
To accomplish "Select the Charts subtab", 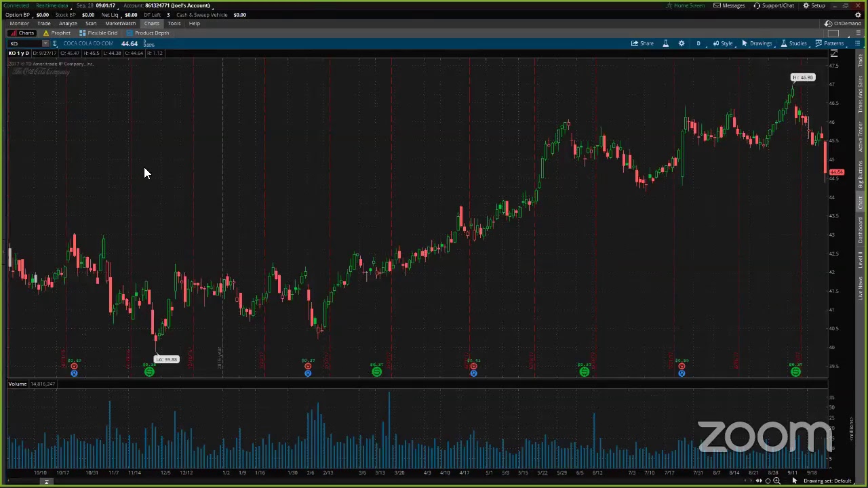I will pos(22,33).
